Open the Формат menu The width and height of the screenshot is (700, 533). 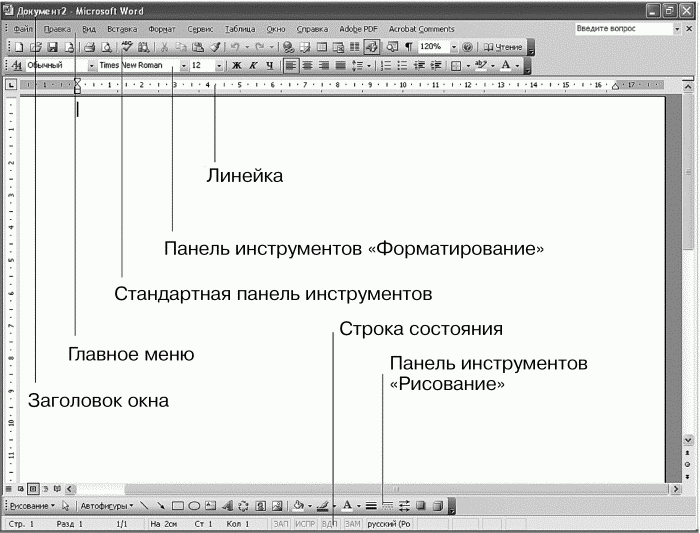click(x=162, y=29)
